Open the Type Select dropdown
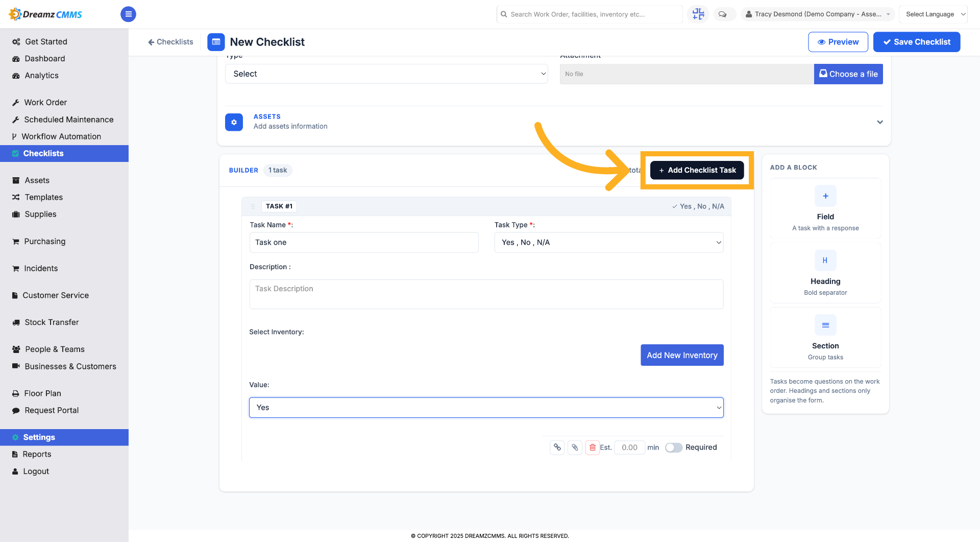Viewport: 980px width, 542px height. [x=386, y=74]
